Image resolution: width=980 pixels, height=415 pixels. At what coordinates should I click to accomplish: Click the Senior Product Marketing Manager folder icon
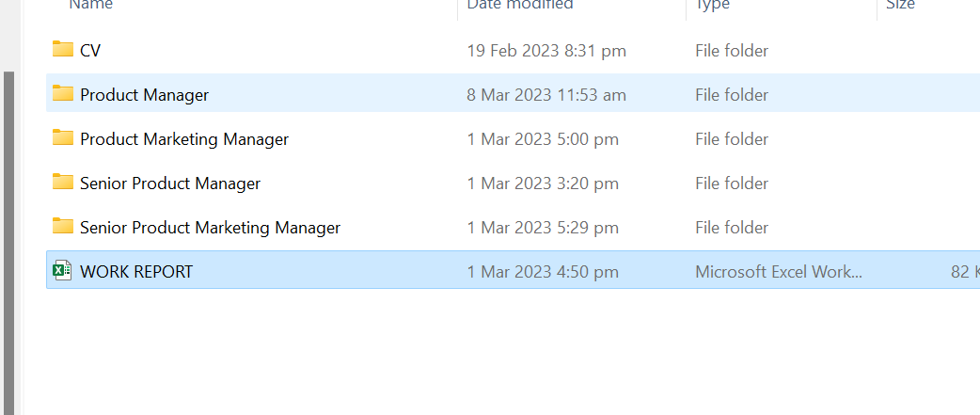[63, 226]
